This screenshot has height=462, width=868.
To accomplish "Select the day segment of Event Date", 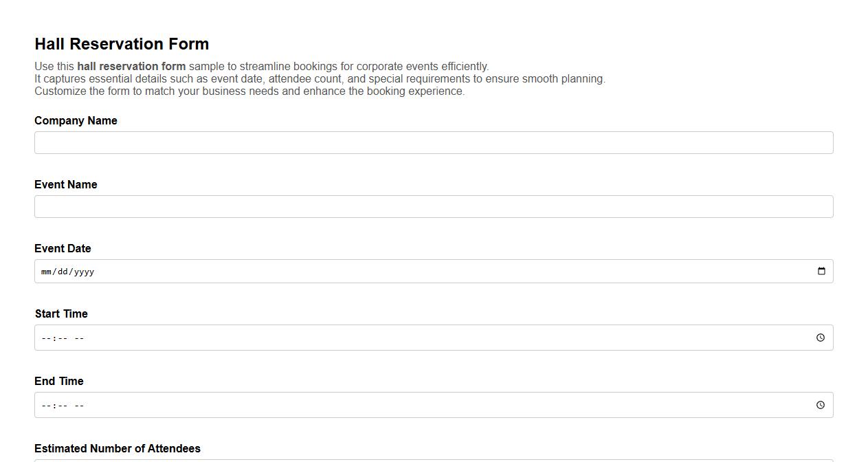I will click(x=63, y=272).
